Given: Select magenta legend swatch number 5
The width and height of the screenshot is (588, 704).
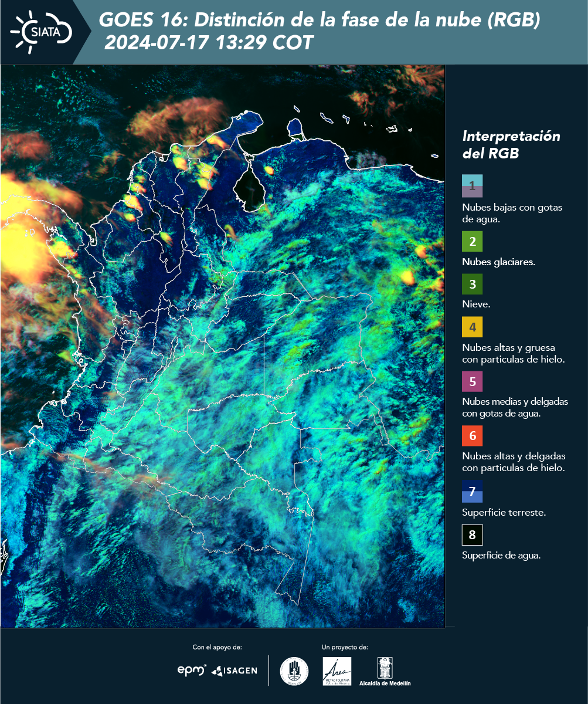Looking at the screenshot, I should click(x=472, y=381).
